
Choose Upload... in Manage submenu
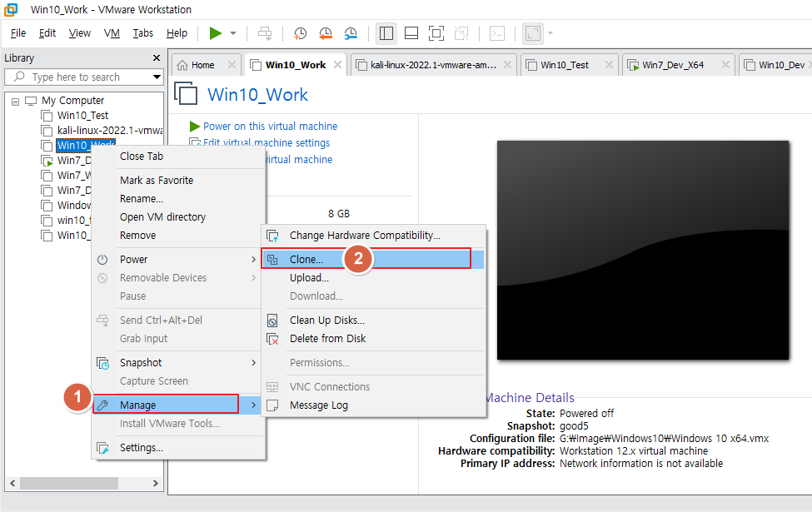tap(373, 278)
